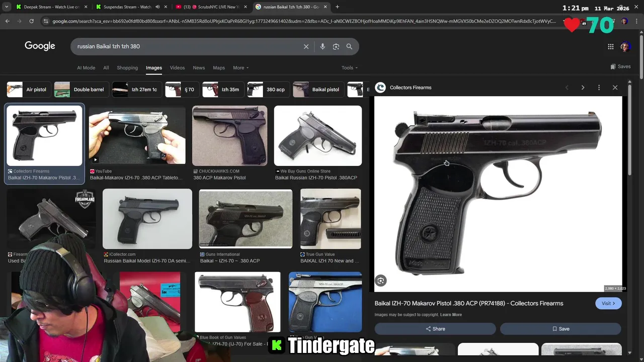
Task: Open the Tools dropdown
Action: point(350,68)
